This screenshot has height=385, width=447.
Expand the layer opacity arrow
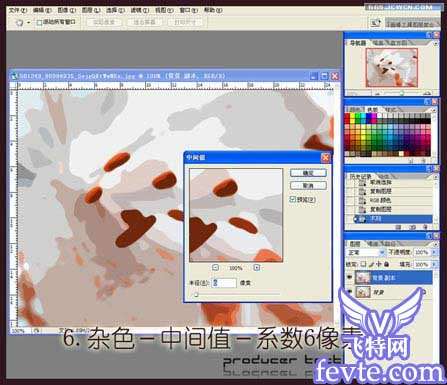tap(434, 252)
